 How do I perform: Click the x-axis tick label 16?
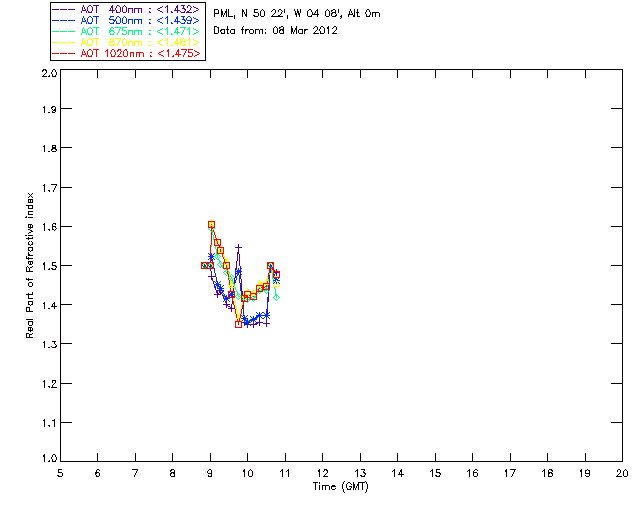472,473
